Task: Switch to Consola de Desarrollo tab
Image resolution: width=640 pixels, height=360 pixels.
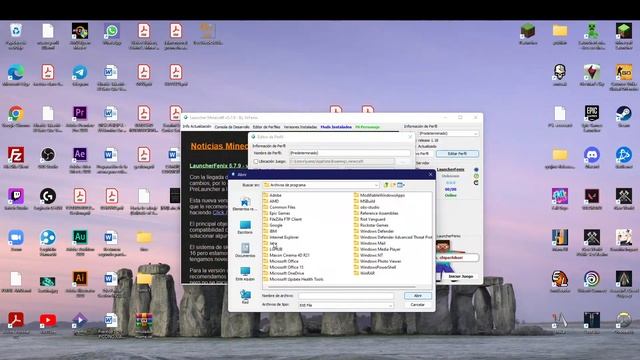Action: coord(232,127)
